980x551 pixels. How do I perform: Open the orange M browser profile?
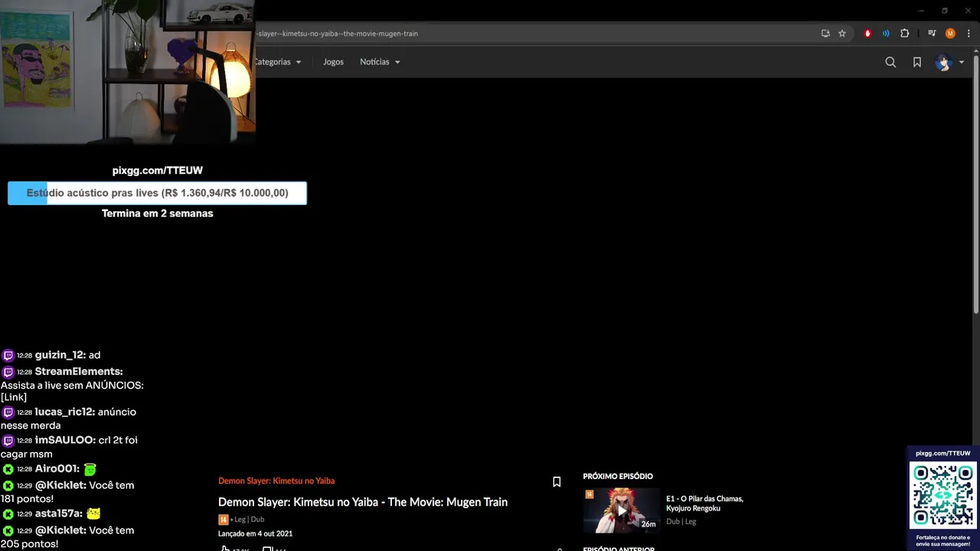pyautogui.click(x=950, y=34)
